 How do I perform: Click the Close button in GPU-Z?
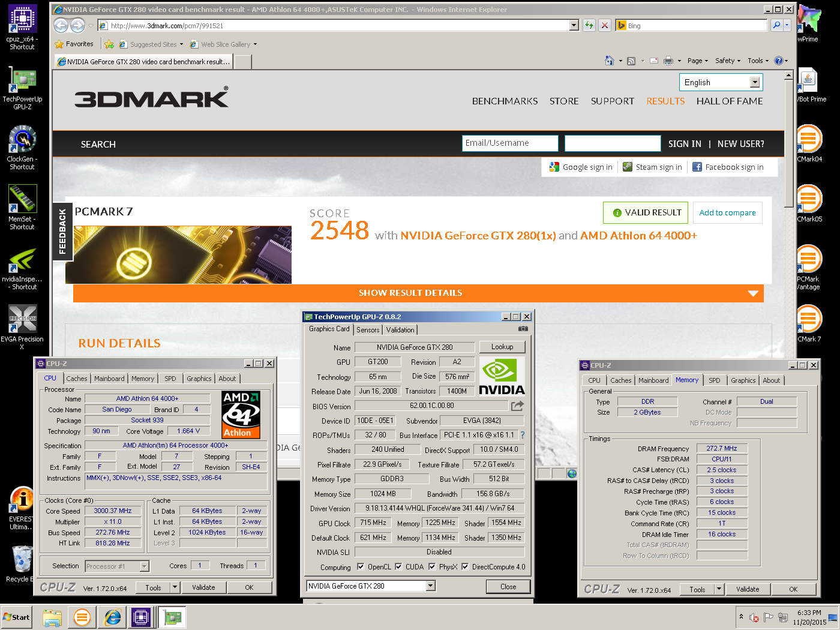pyautogui.click(x=508, y=587)
